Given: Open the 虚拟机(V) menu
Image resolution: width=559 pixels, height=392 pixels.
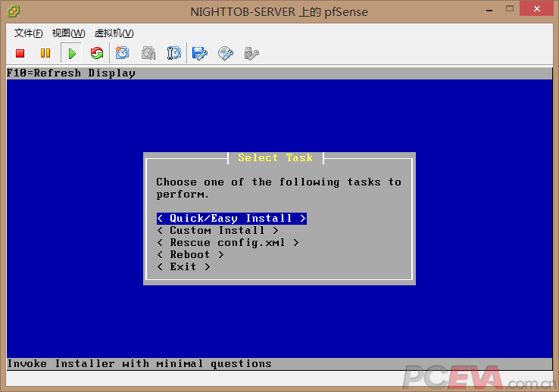Looking at the screenshot, I should tap(114, 33).
